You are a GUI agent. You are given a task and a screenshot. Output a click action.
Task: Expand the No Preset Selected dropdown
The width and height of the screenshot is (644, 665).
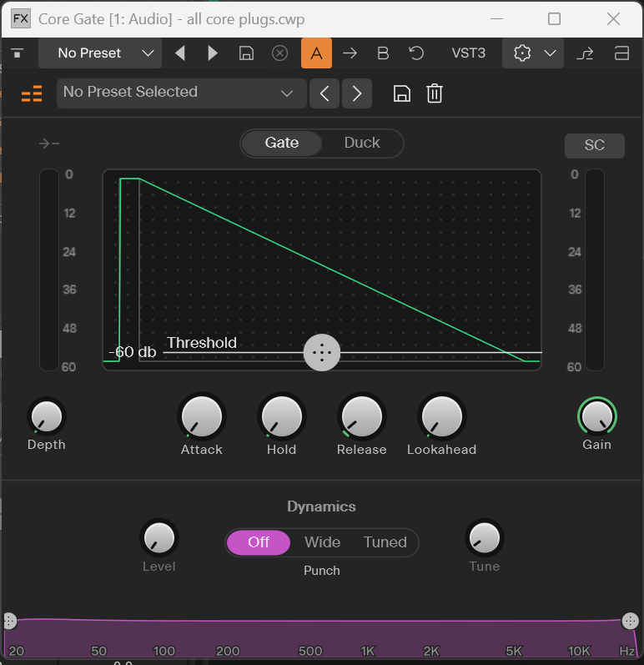pos(182,93)
